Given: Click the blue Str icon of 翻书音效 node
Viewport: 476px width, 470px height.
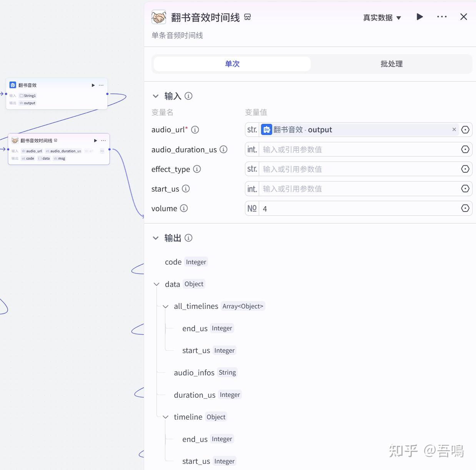Looking at the screenshot, I should point(13,85).
